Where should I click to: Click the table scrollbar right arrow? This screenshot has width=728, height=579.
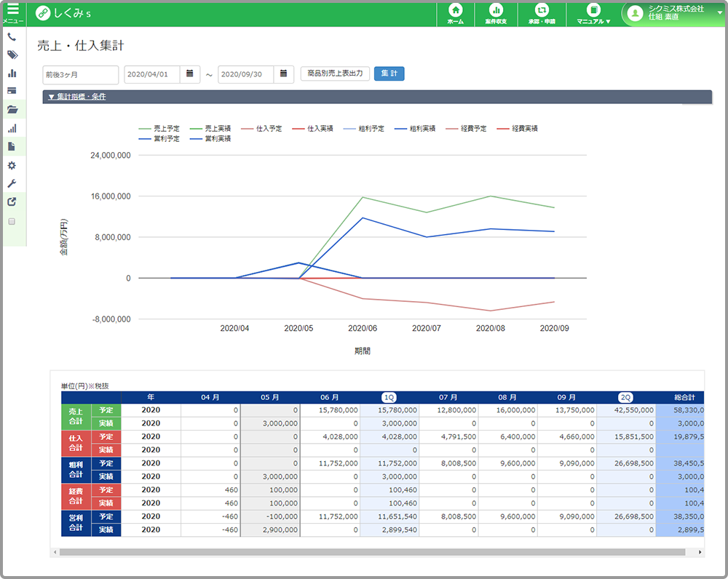point(700,552)
